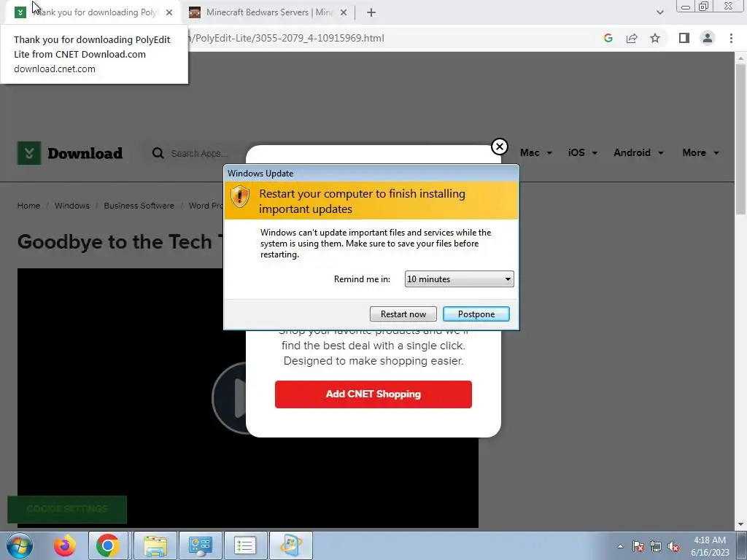747x560 pixels.
Task: Open Business Software breadcrumb link
Action: [x=139, y=206]
